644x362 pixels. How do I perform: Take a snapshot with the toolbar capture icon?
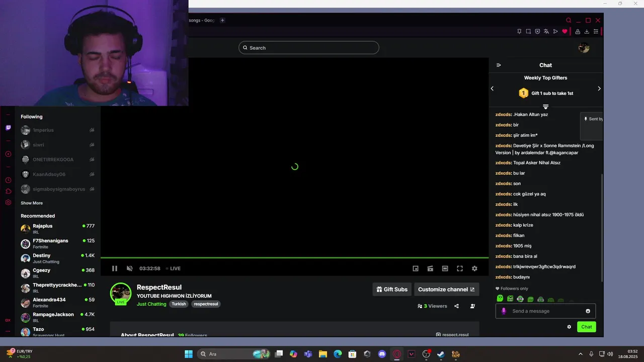click(528, 31)
